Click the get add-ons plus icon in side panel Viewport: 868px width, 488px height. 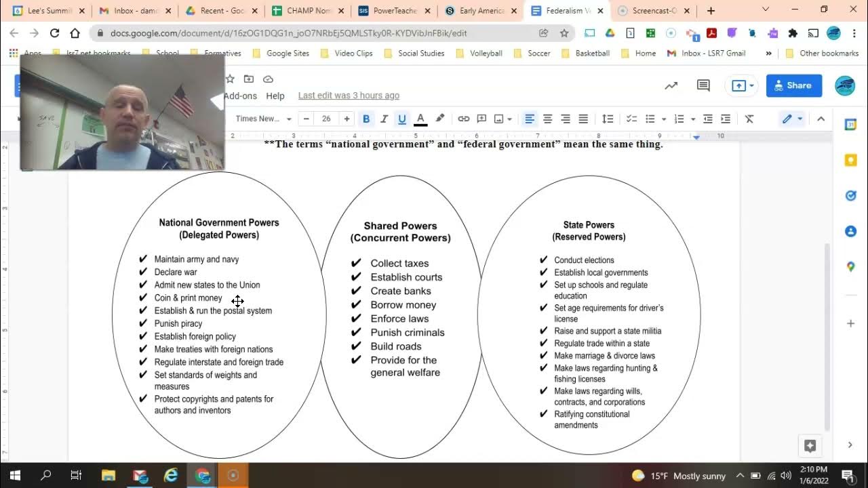point(850,323)
